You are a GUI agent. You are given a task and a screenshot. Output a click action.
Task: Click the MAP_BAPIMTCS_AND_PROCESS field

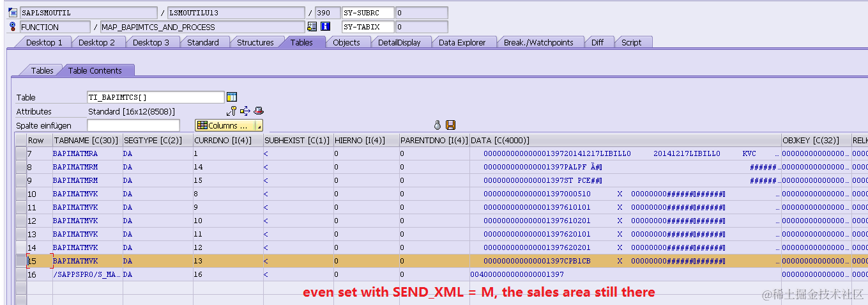(x=202, y=27)
